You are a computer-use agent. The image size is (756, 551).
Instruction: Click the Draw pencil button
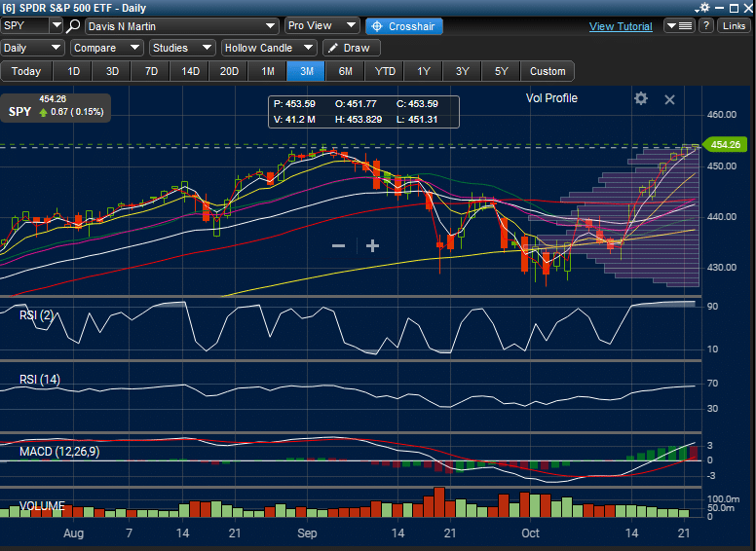point(352,48)
